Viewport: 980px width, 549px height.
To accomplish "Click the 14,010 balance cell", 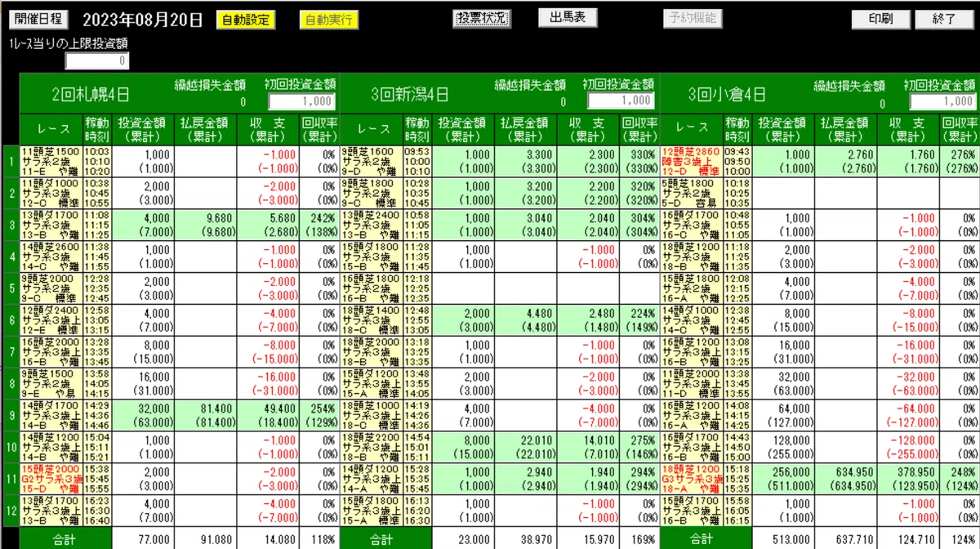I will coord(589,447).
